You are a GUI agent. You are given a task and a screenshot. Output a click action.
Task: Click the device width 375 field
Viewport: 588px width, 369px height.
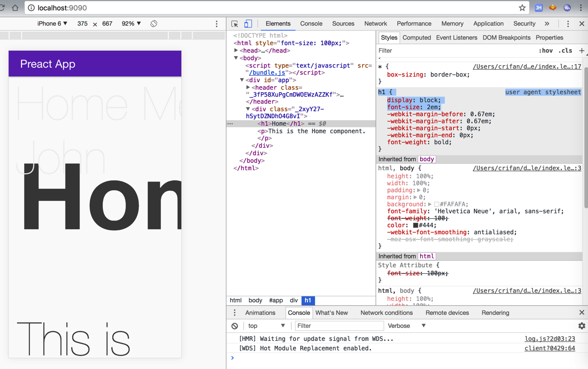tap(83, 24)
